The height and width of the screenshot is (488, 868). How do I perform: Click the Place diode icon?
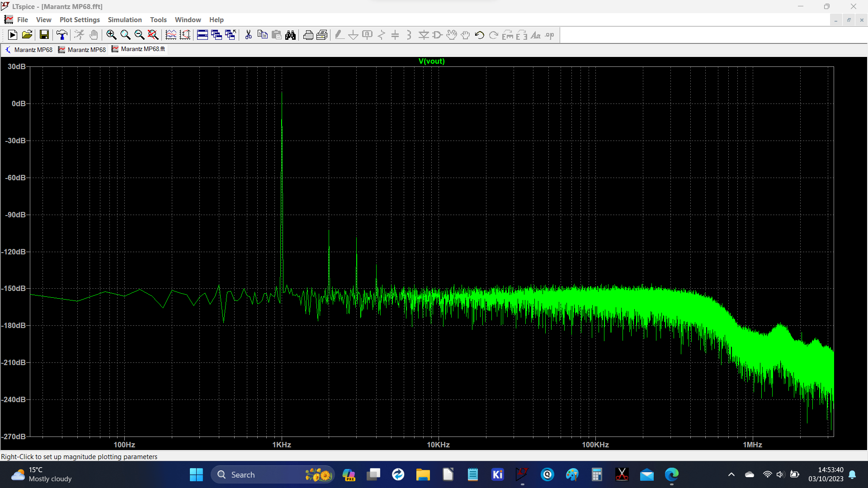(x=424, y=35)
